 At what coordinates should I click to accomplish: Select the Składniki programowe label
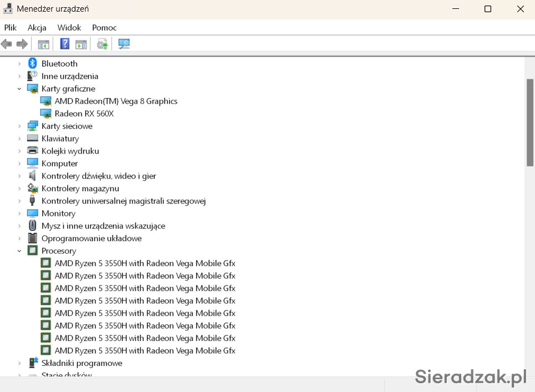(82, 363)
